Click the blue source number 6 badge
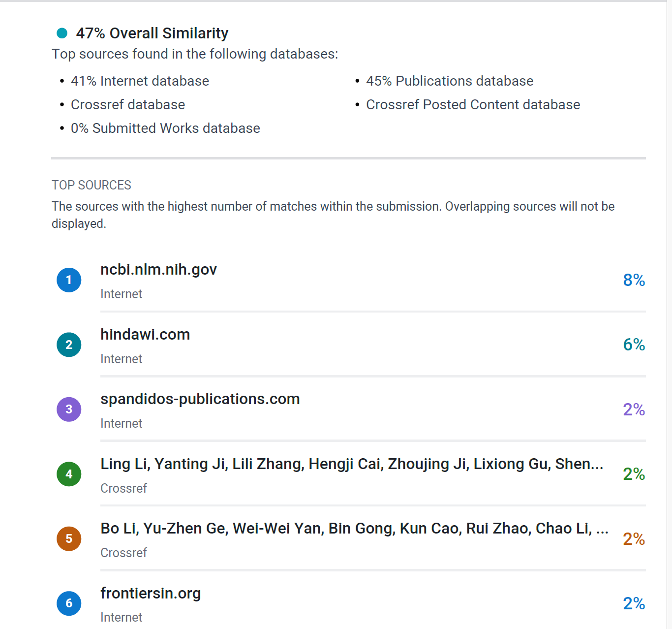 (x=69, y=603)
